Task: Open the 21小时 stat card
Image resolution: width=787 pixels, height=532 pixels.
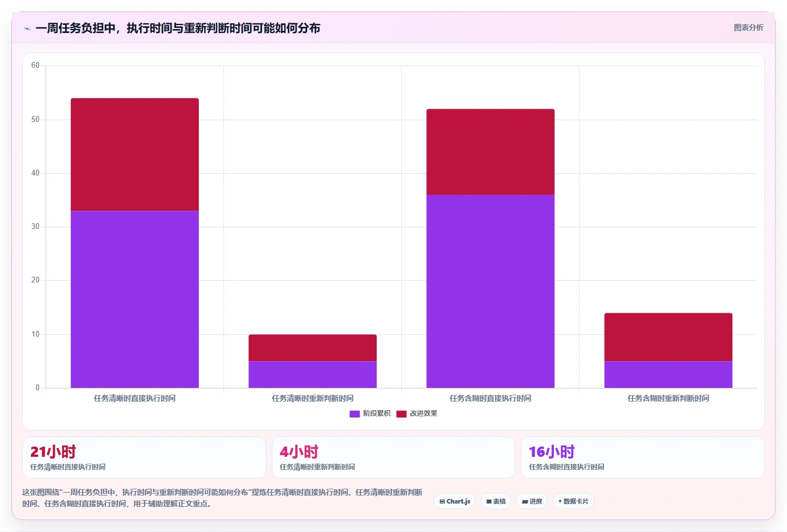Action: 144,457
